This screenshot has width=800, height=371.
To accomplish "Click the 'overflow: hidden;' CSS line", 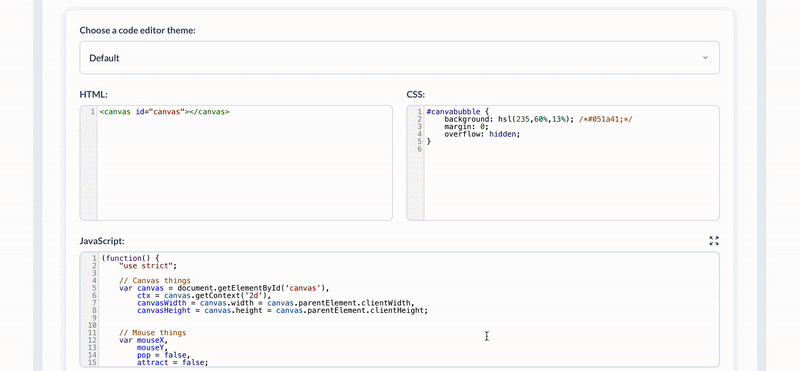I will (x=482, y=134).
